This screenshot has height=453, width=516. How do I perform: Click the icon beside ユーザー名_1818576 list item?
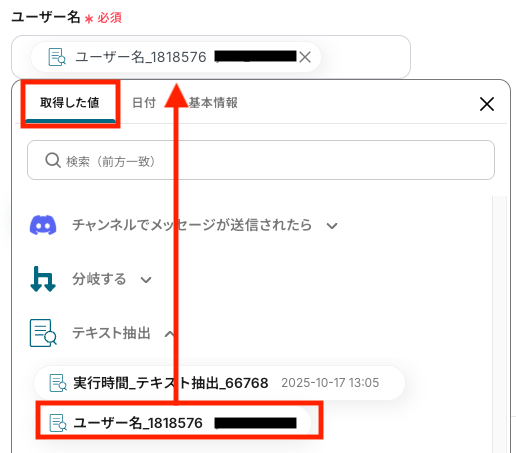(x=58, y=423)
